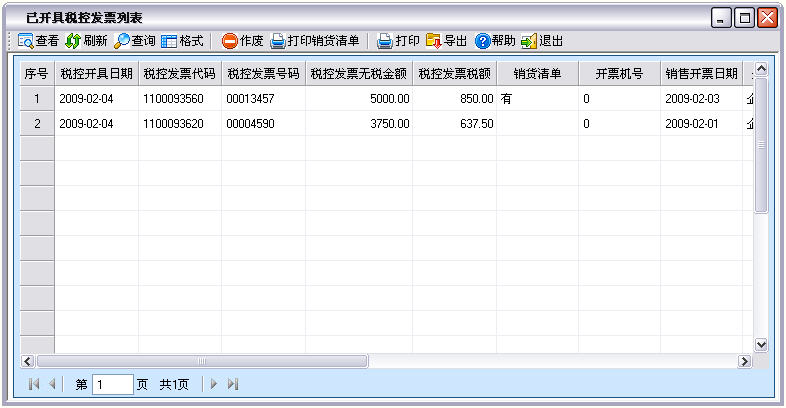Export data with the 导出 icon
This screenshot has width=786, height=408.
434,41
